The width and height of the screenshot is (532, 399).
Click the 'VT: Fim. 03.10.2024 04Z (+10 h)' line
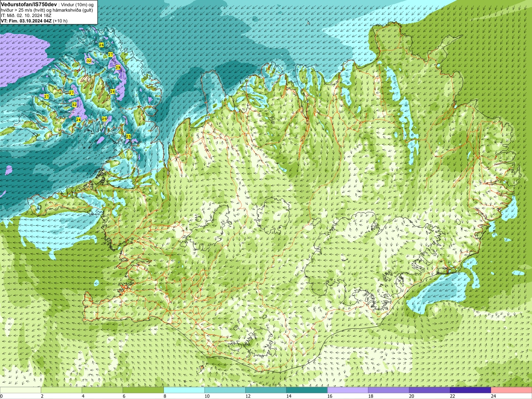[34, 21]
